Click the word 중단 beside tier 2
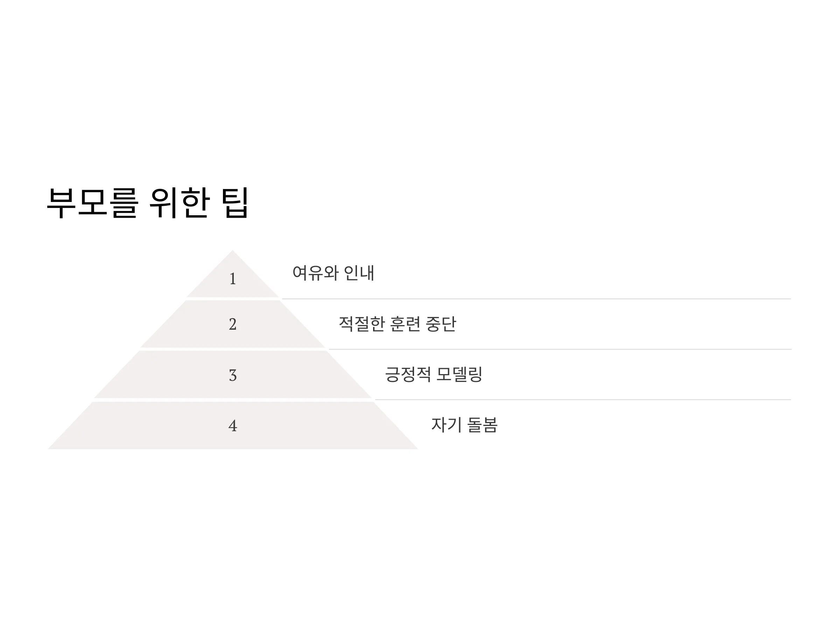 pos(441,324)
